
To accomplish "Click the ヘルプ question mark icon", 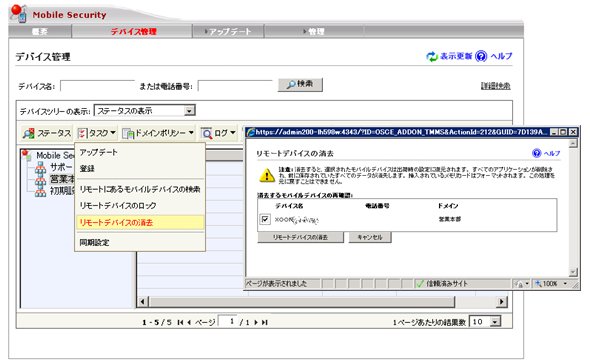I will pos(481,56).
